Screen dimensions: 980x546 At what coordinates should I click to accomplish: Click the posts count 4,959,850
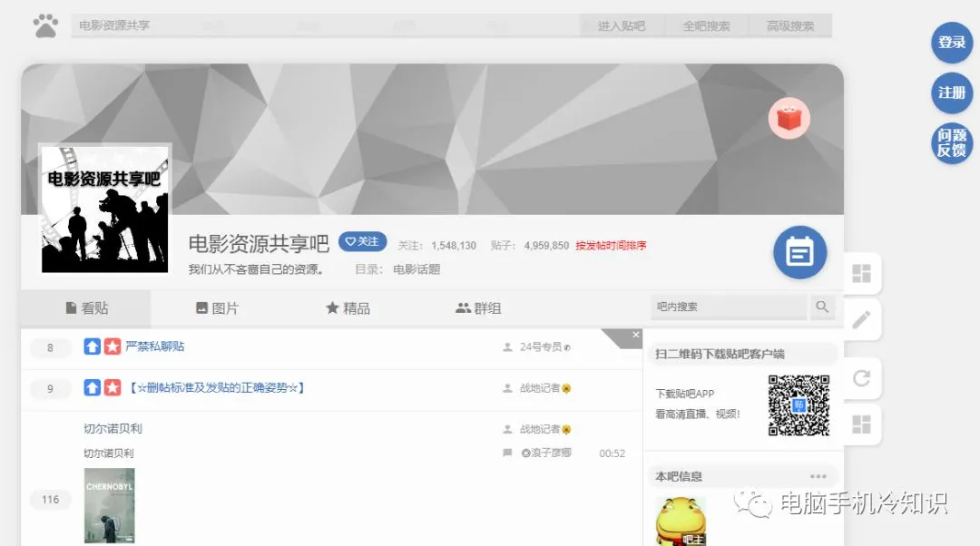546,246
